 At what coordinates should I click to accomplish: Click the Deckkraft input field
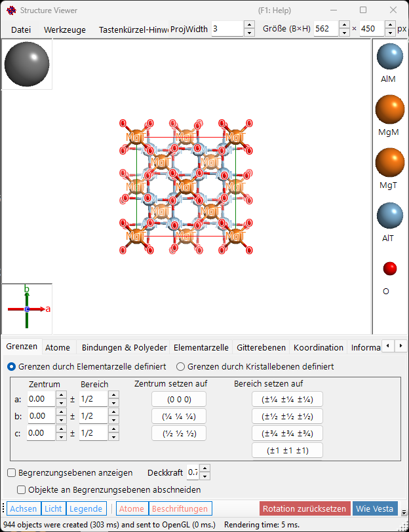click(x=193, y=472)
